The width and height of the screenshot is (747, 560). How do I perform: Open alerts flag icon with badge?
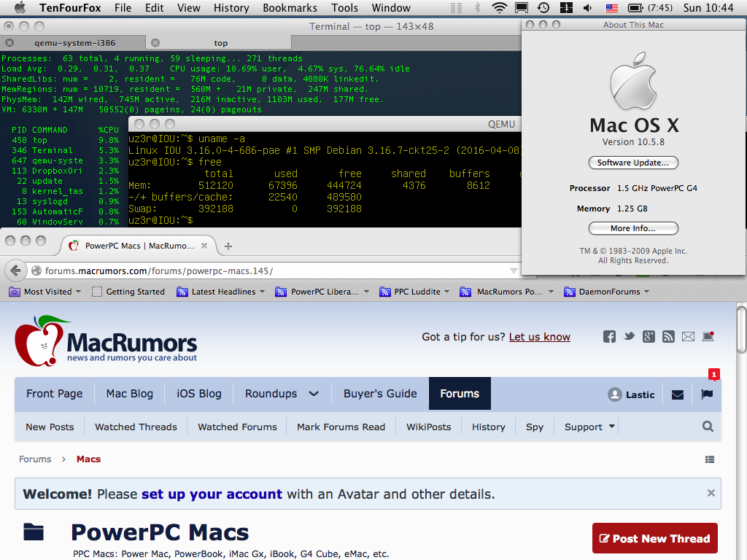pos(707,394)
